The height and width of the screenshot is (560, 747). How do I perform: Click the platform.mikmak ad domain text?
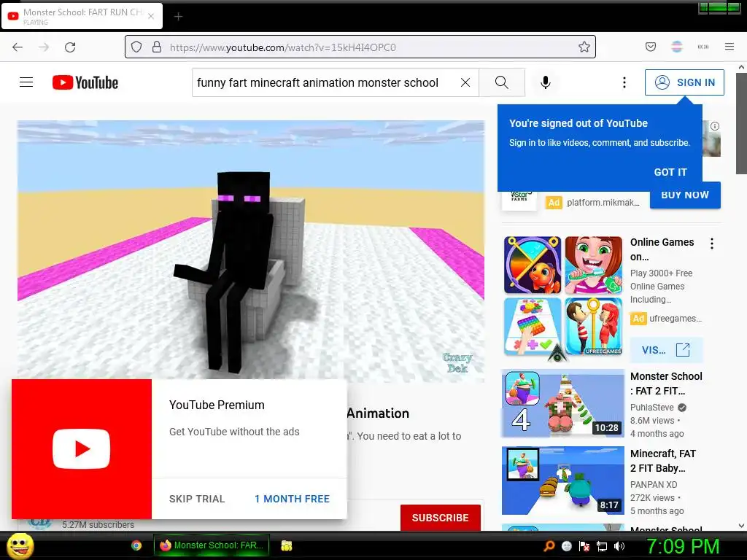pos(603,203)
